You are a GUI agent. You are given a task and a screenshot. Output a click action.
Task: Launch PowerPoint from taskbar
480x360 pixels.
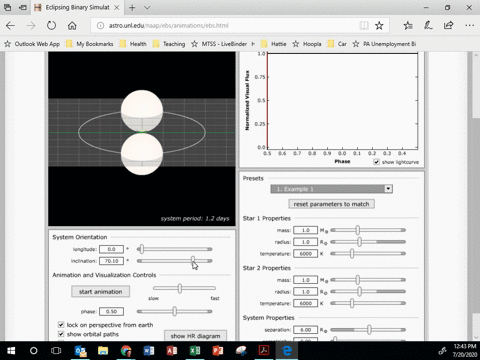tap(218, 351)
